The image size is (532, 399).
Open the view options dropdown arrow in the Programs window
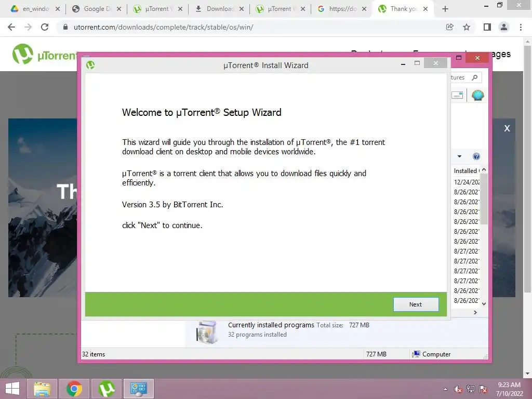click(459, 156)
